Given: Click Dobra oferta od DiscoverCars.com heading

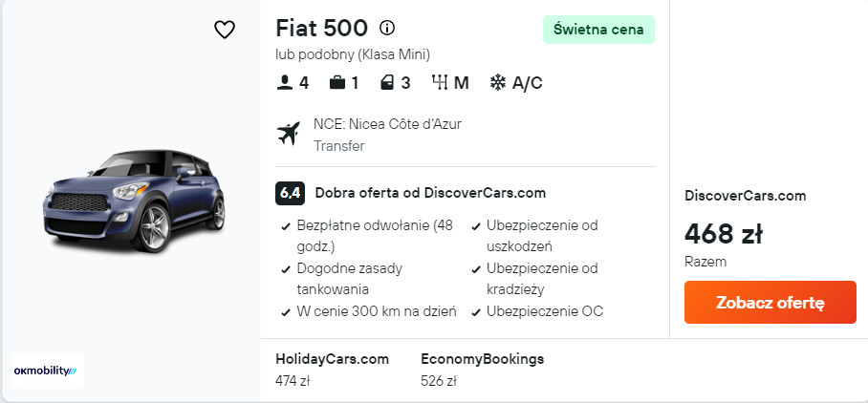Looking at the screenshot, I should click(430, 193).
